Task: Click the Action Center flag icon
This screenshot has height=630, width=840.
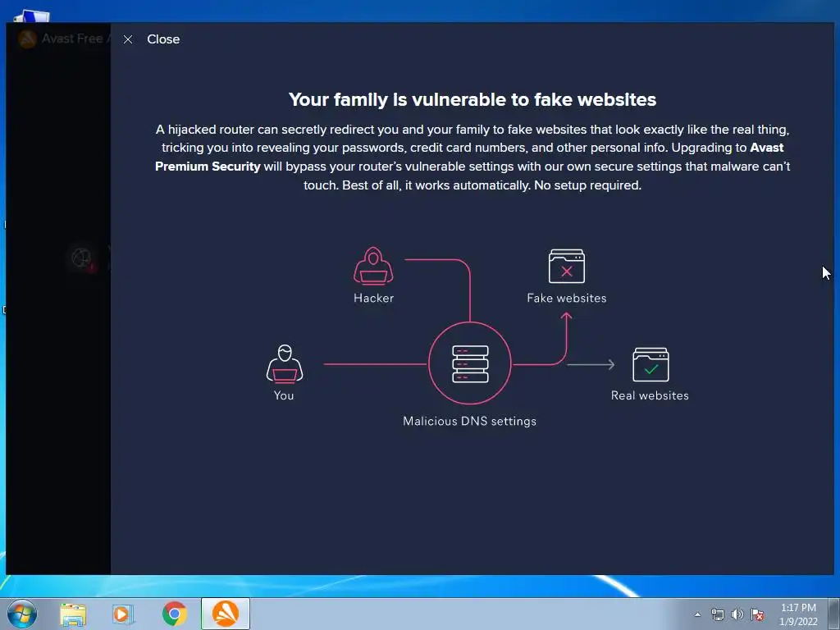Action: click(757, 614)
